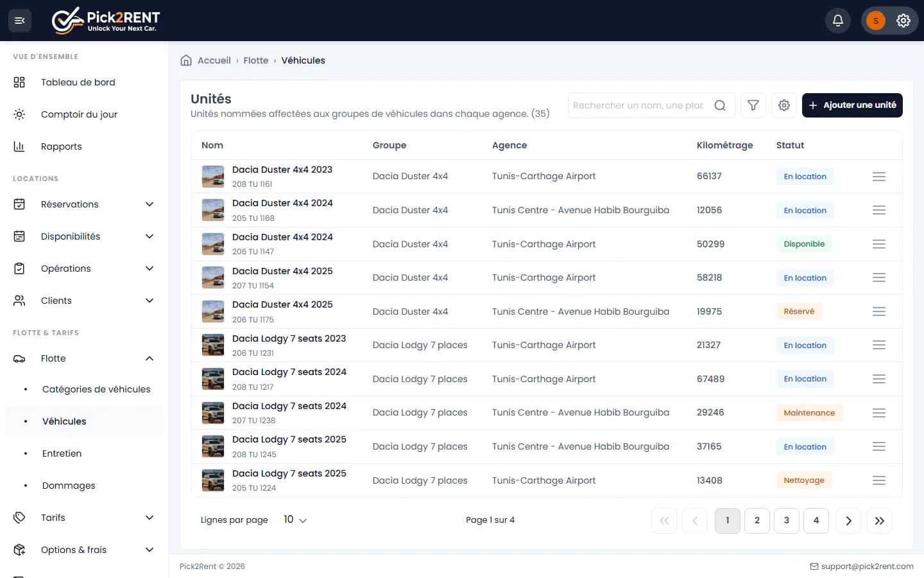The height and width of the screenshot is (578, 924).
Task: Go to the next page arrow
Action: pos(848,521)
